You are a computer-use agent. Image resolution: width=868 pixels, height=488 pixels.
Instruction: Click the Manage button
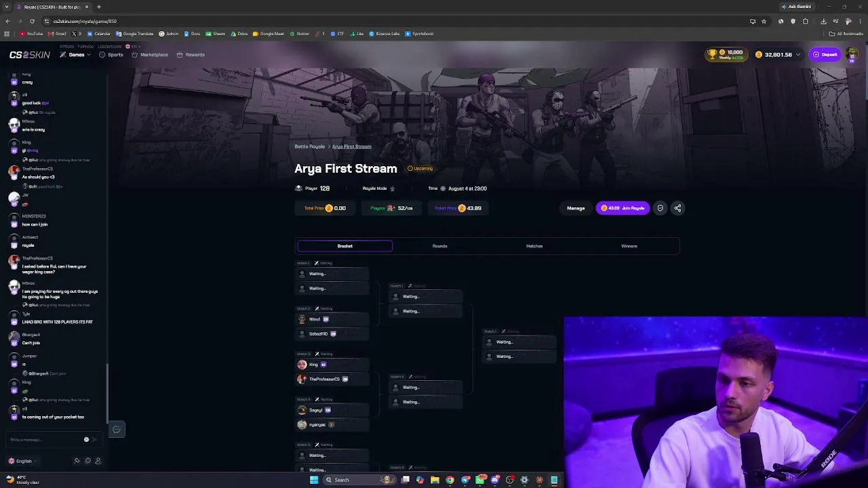click(x=576, y=208)
